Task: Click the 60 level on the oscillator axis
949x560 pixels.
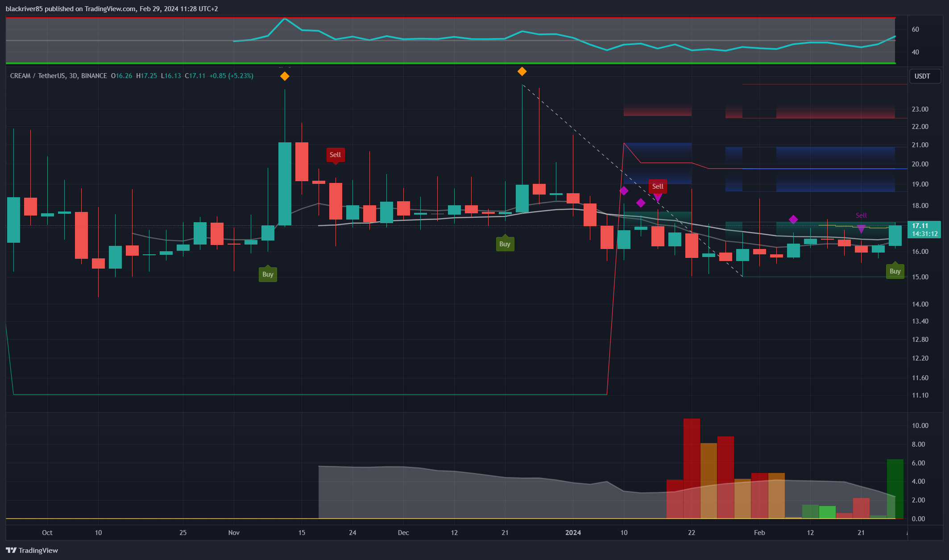Action: [916, 29]
